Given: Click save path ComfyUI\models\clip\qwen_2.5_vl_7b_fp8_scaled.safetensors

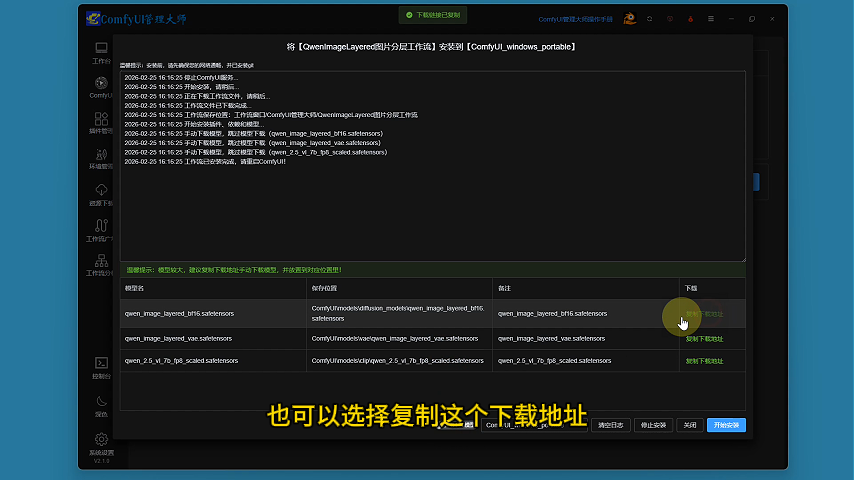Looking at the screenshot, I should coord(398,361).
